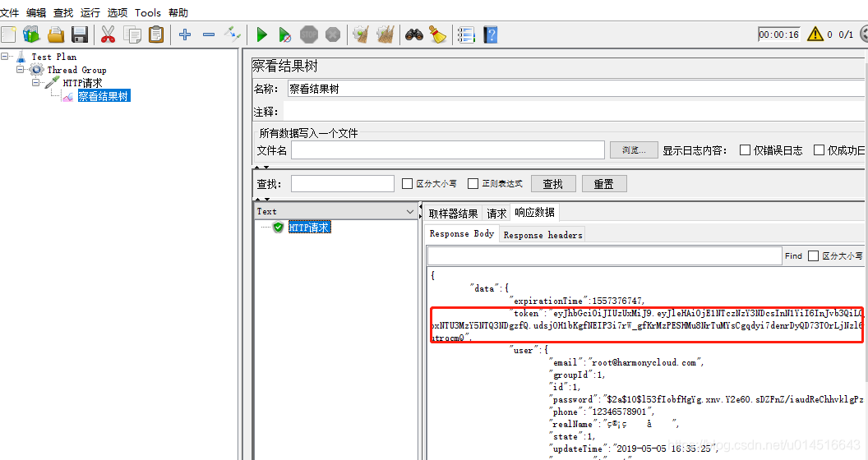Click the warning triangle error log icon

click(815, 34)
